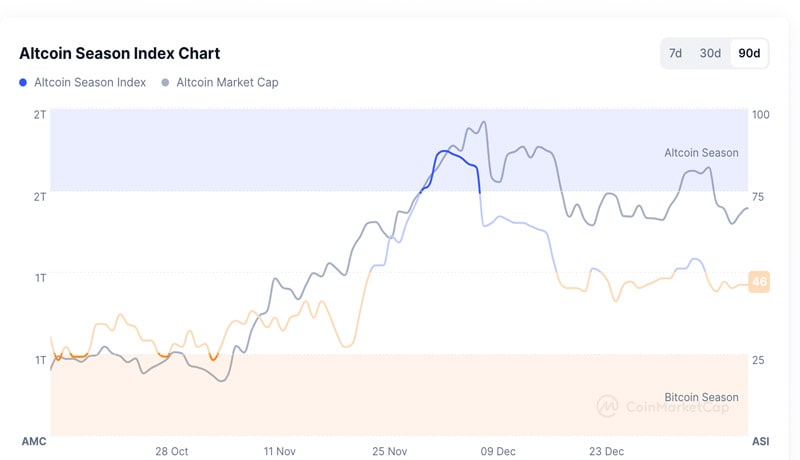Viewport: 800px width, 460px height.
Task: Switch to the 7d time range
Action: [x=675, y=53]
